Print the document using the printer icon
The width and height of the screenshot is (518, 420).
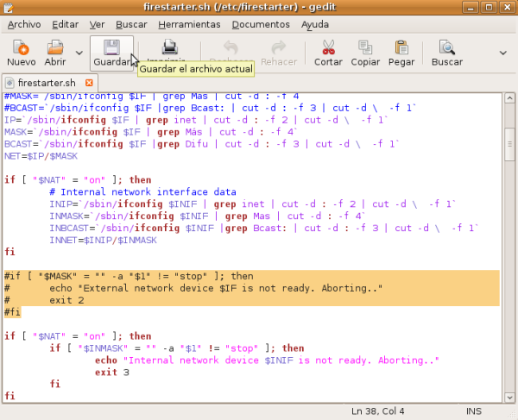click(170, 47)
